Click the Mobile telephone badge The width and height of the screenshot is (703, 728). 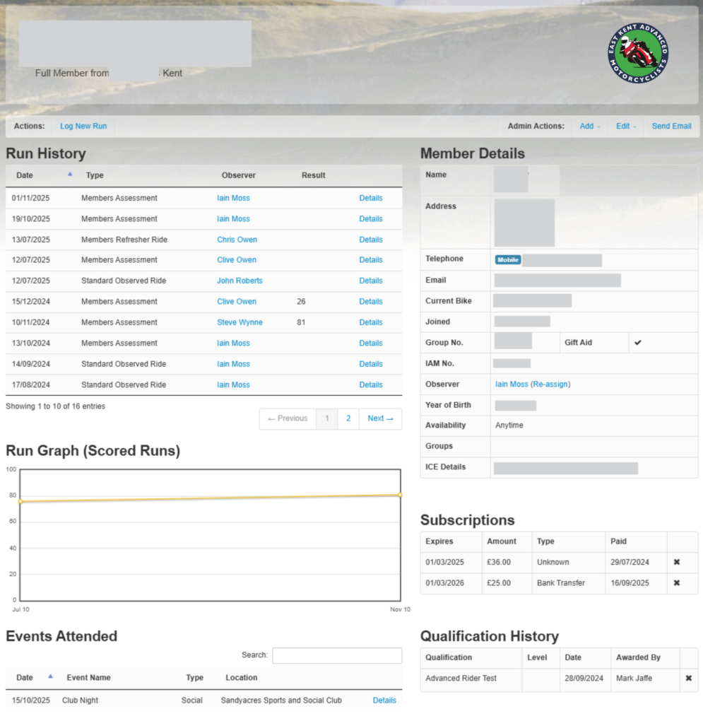507,260
